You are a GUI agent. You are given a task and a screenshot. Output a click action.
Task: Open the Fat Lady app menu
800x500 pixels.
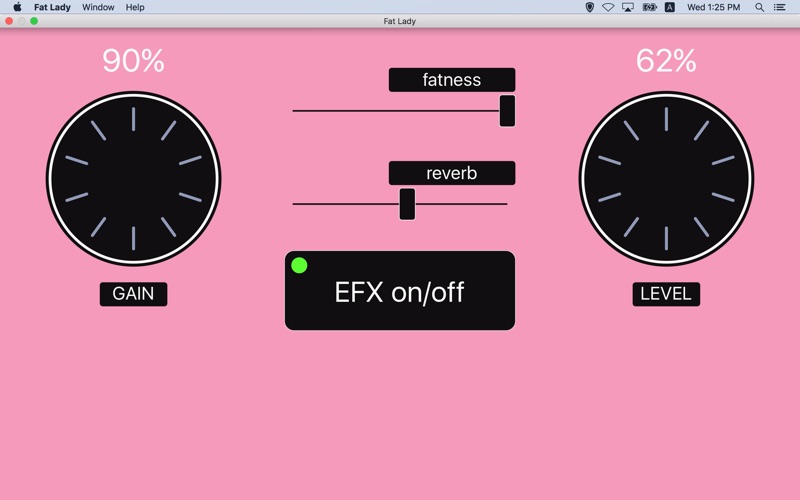tap(52, 7)
